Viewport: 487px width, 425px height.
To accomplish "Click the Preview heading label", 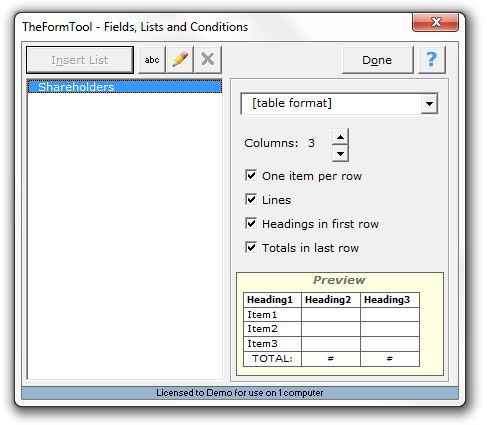I will (339, 280).
